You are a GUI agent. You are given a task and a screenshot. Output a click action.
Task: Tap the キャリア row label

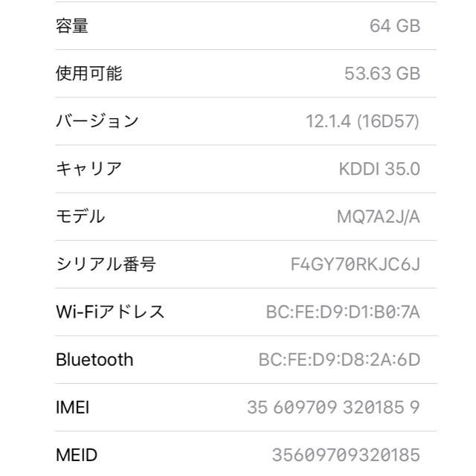(89, 169)
